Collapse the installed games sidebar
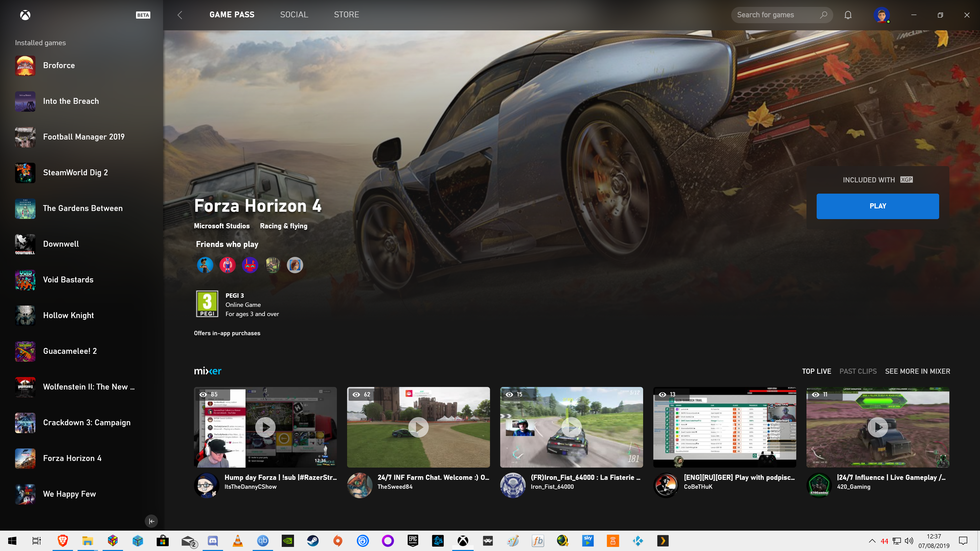 (x=151, y=521)
